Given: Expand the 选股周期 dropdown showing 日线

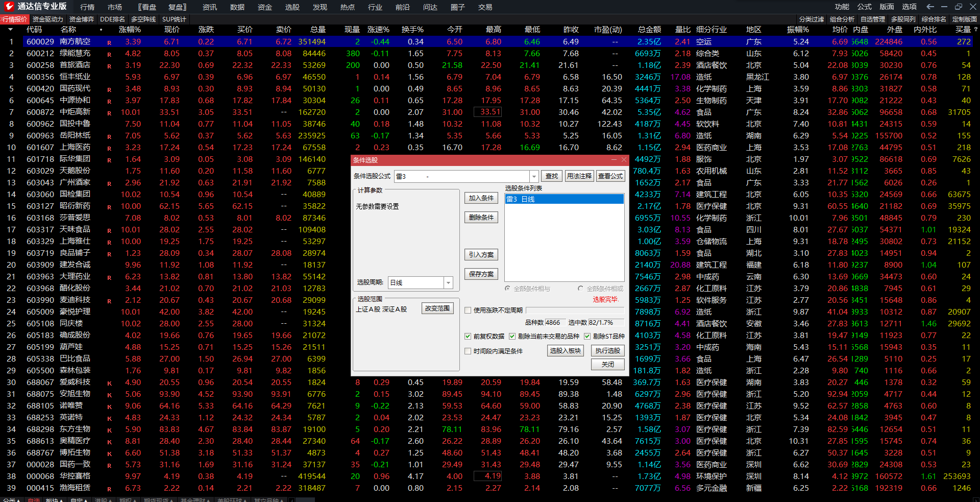Looking at the screenshot, I should click(448, 282).
